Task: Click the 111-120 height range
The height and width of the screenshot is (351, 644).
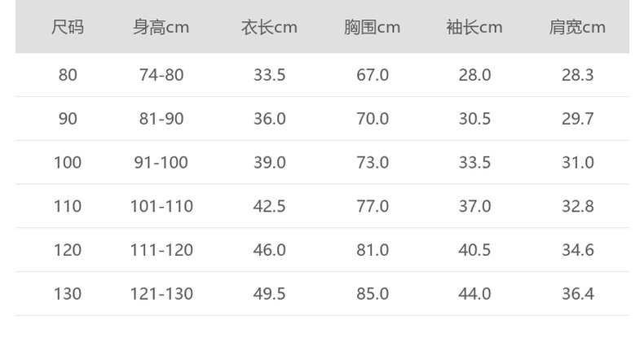Action: pyautogui.click(x=161, y=250)
